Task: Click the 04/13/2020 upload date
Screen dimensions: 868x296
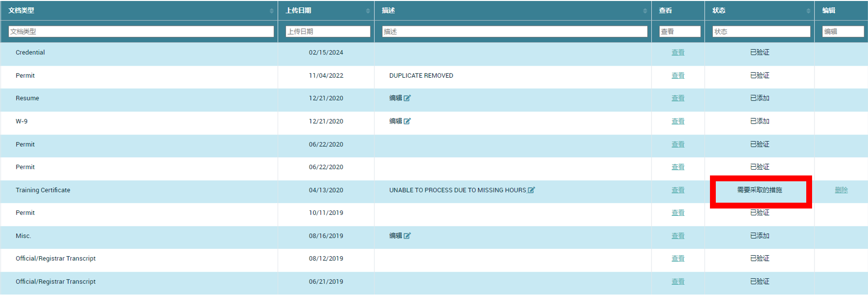Action: click(x=326, y=190)
